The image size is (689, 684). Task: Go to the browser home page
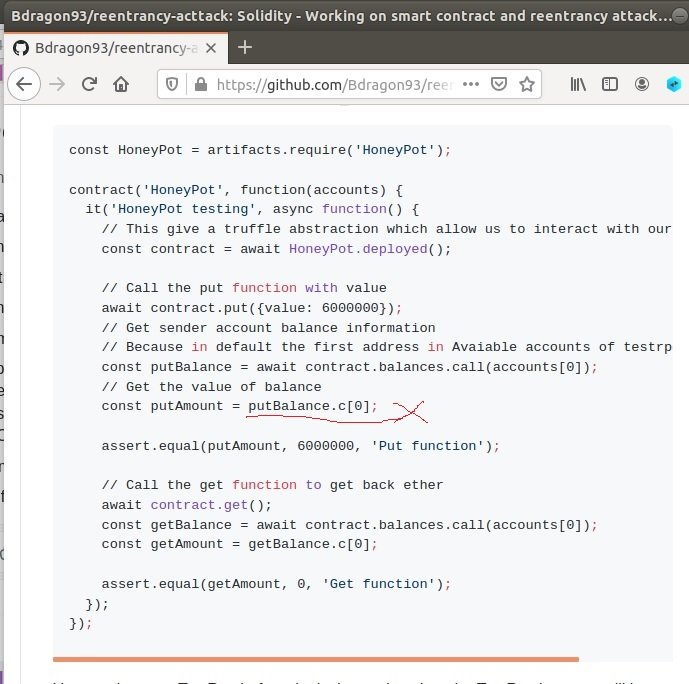click(121, 85)
